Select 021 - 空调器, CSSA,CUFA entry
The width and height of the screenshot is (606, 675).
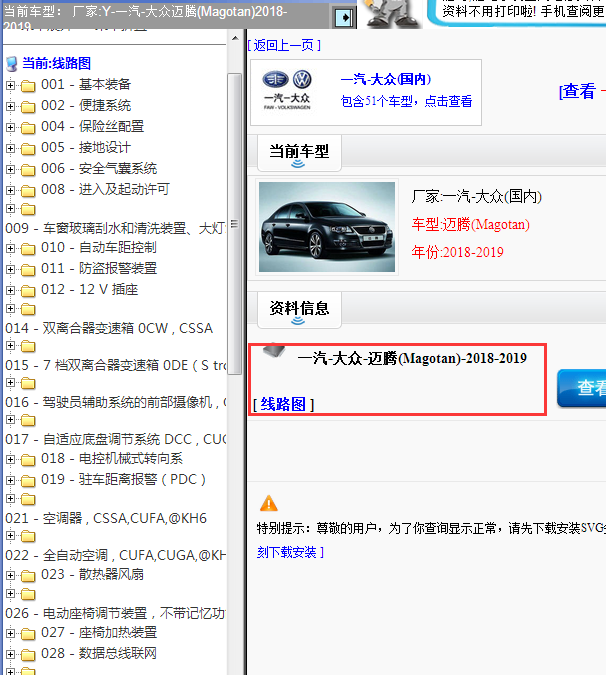point(106,518)
